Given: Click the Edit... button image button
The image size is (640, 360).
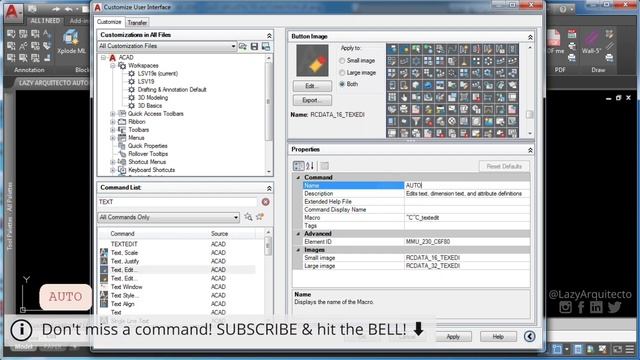Looking at the screenshot, I should point(312,86).
